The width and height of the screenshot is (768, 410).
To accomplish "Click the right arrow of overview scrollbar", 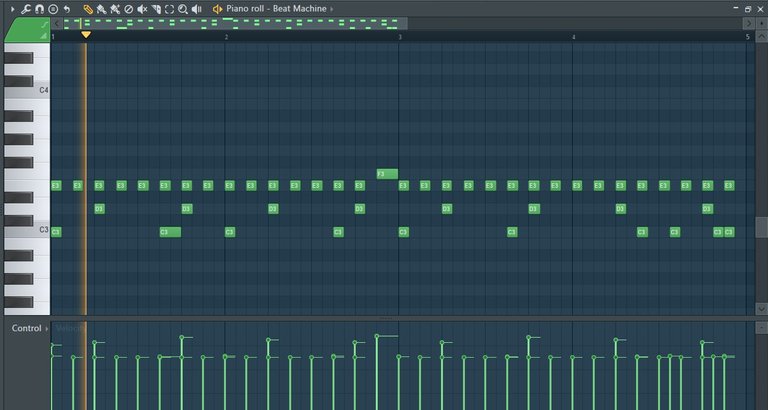I will [748, 23].
